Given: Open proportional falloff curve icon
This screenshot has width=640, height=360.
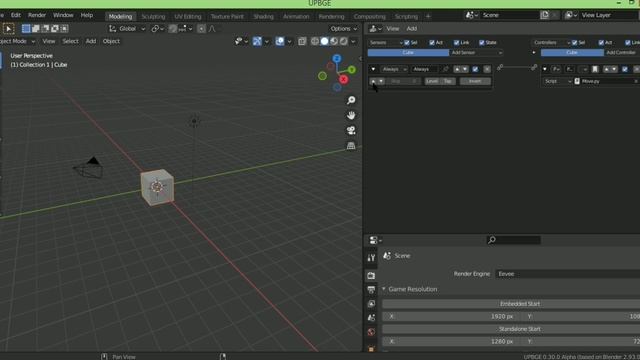Looking at the screenshot, I should click(212, 29).
